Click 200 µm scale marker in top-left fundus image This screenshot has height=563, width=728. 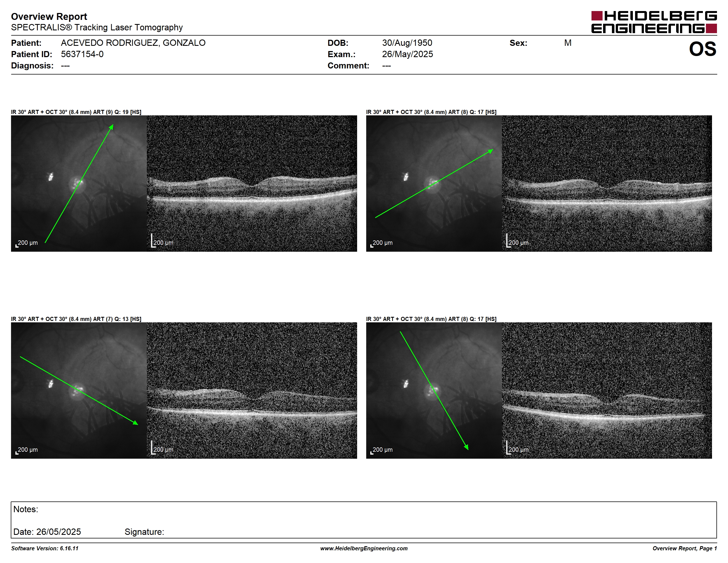pos(27,243)
